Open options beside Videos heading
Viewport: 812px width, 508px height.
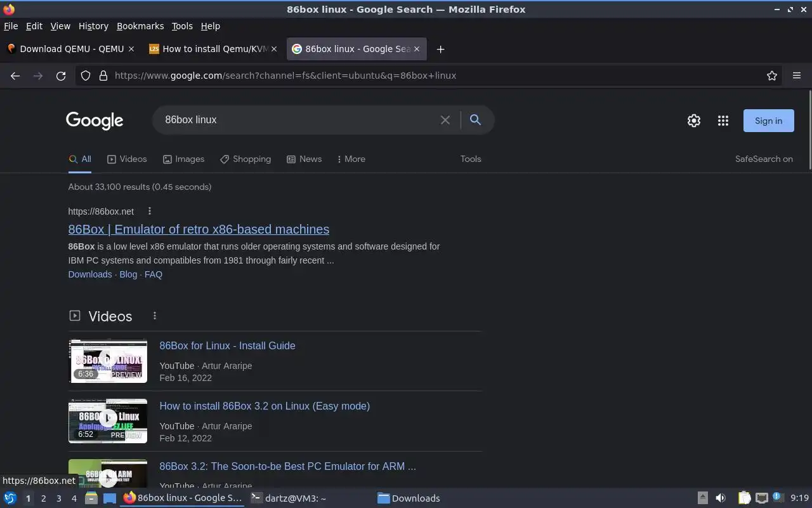[x=154, y=316]
